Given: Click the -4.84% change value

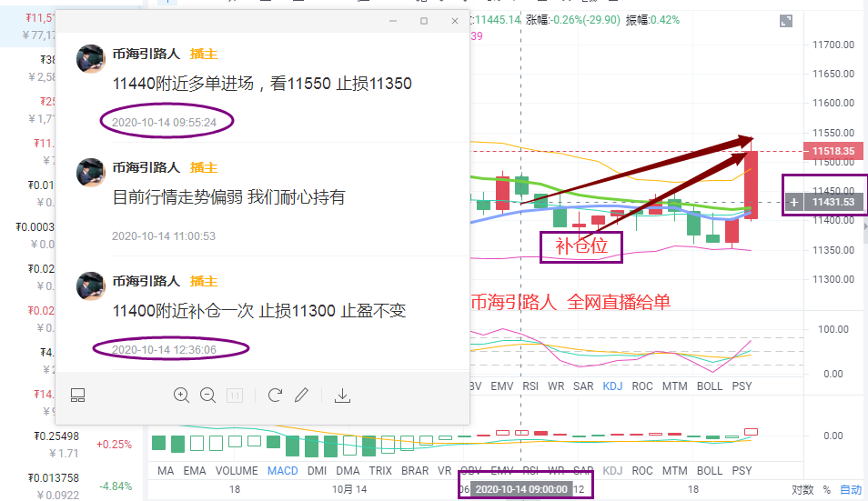Looking at the screenshot, I should (x=116, y=486).
